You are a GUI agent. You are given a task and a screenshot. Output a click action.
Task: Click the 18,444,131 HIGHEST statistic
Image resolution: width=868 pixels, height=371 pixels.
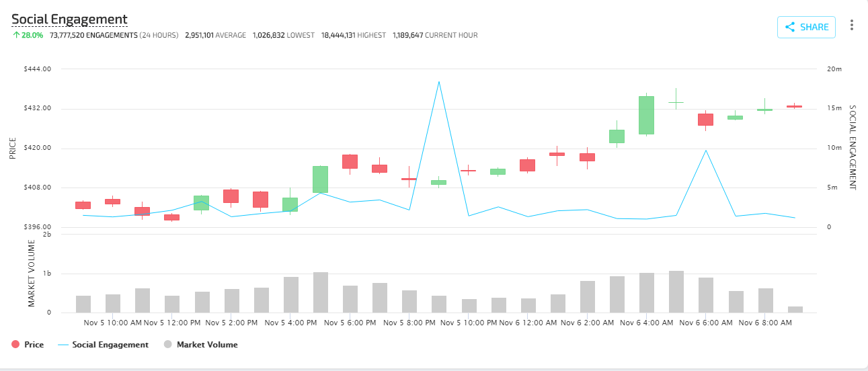click(x=353, y=35)
